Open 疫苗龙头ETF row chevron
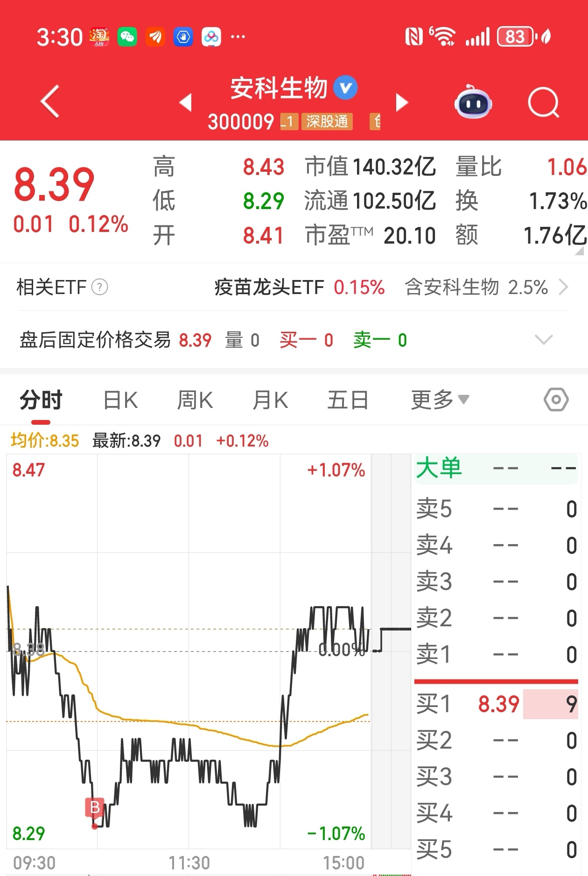The width and height of the screenshot is (588, 876). pyautogui.click(x=563, y=287)
